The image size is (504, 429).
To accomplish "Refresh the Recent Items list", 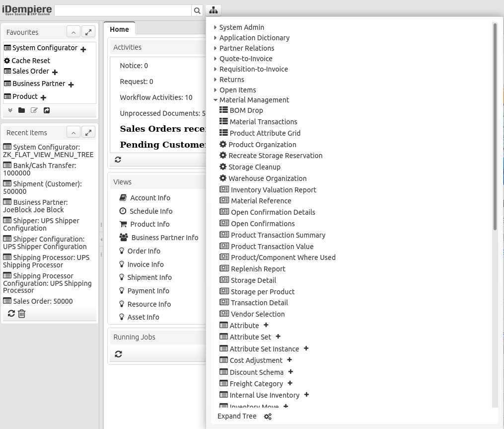I will tap(11, 314).
